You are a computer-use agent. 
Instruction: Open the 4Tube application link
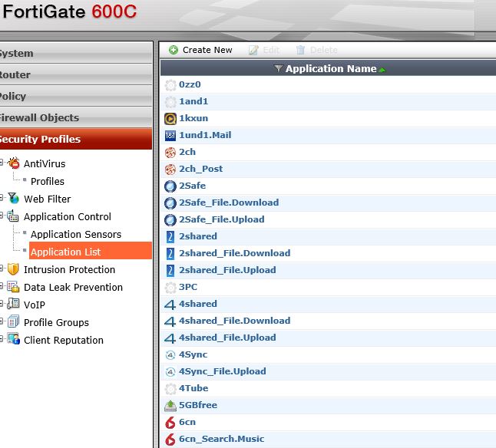193,388
